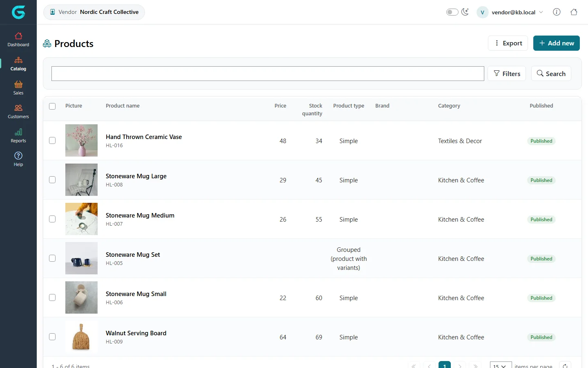
Task: Check the Stoneware Mug Large row
Action: coord(52,180)
